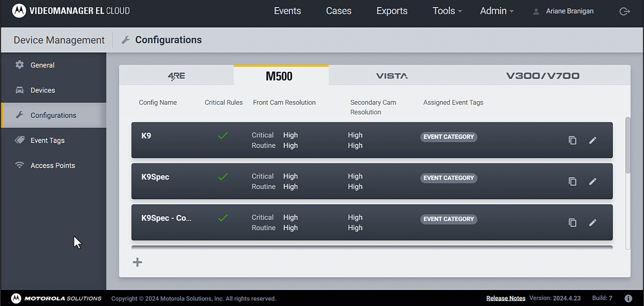Viewport: 644px width, 306px height.
Task: Open Event Tags in the sidebar
Action: [47, 140]
